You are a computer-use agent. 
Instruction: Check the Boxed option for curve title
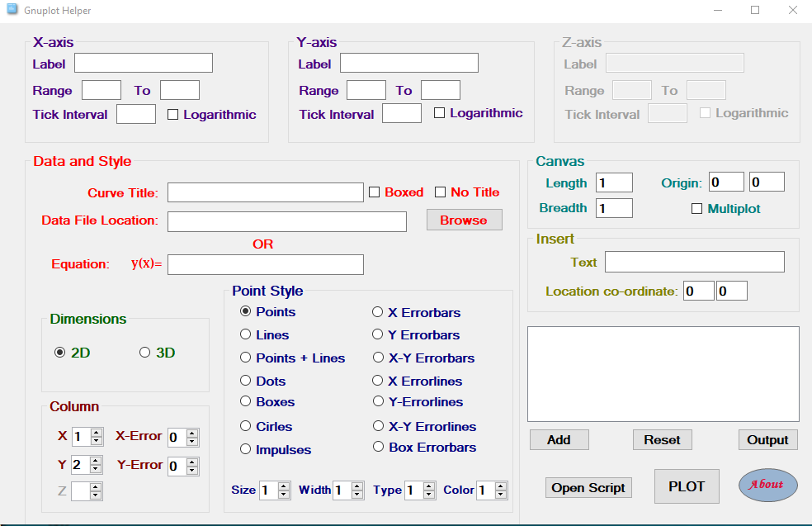point(375,192)
